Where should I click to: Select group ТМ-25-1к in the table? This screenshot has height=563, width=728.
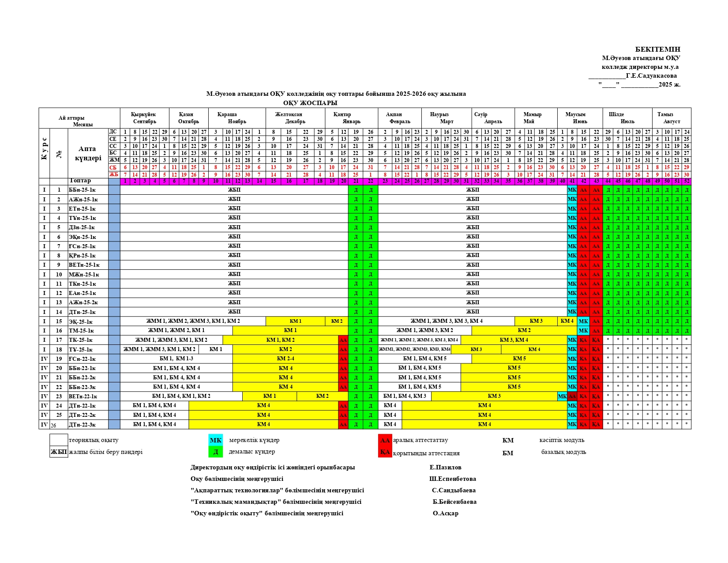[81, 331]
